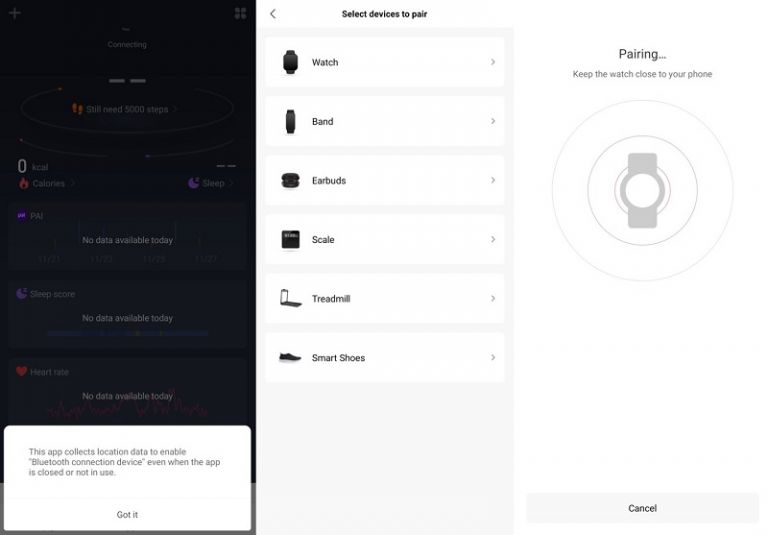
Task: Click the plus icon to add device
Action: [14, 13]
